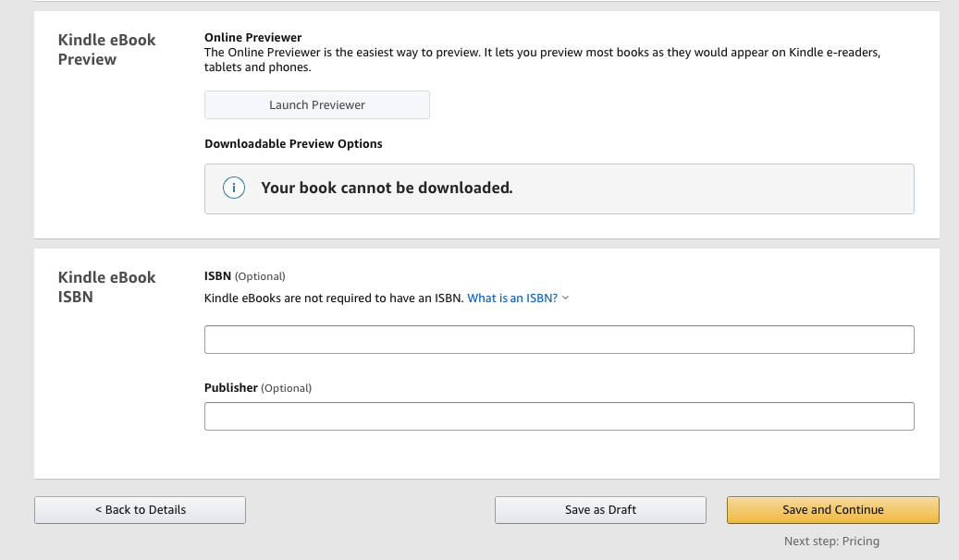The width and height of the screenshot is (959, 560).
Task: Click the Launch Previewer button
Action: click(317, 105)
